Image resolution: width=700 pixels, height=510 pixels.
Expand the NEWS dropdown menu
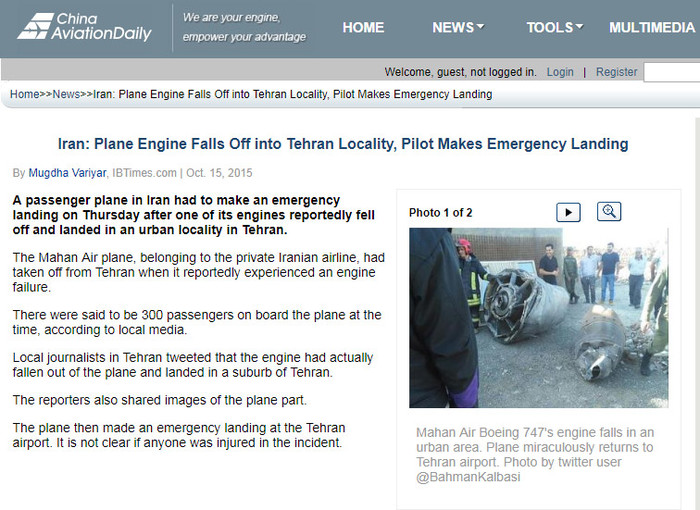tap(458, 28)
